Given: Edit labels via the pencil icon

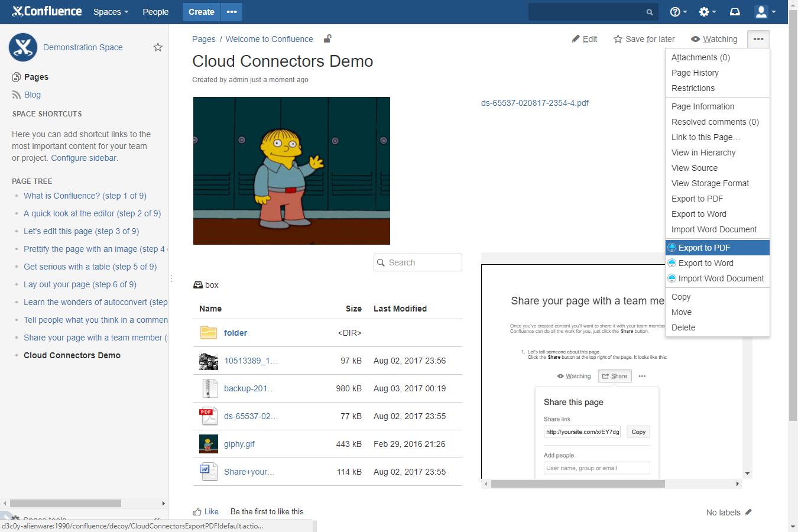Looking at the screenshot, I should tap(748, 512).
